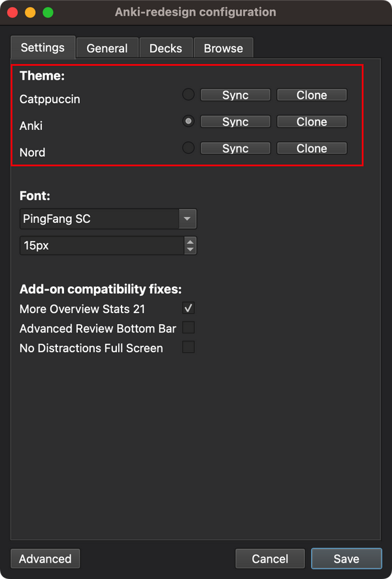The height and width of the screenshot is (579, 392).
Task: Enable Advanced Review Bottom Bar fix
Action: coord(188,327)
